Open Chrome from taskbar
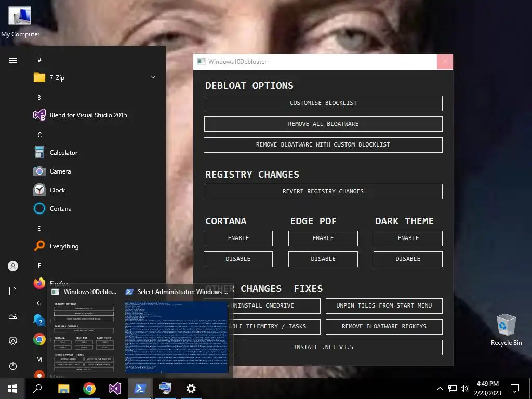532x399 pixels. pyautogui.click(x=89, y=389)
